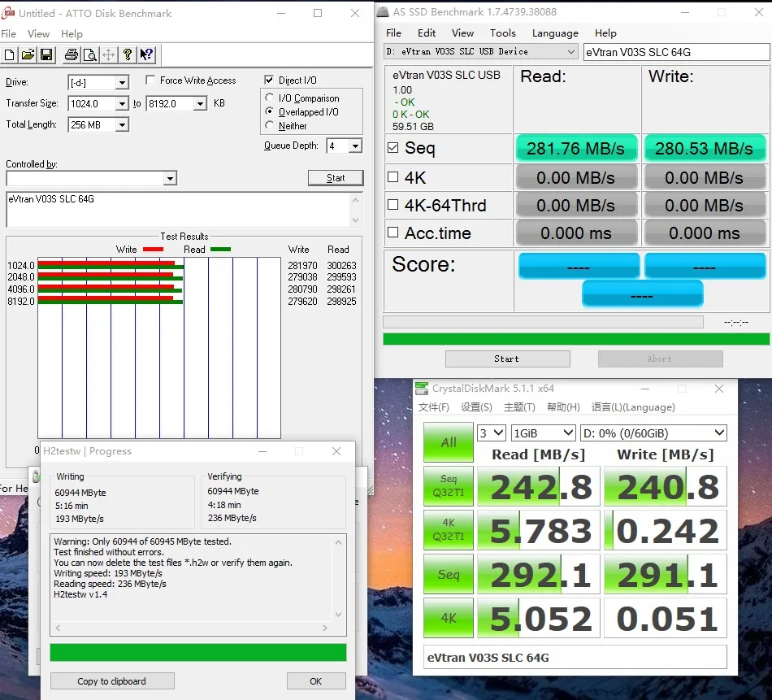
Task: Click H2testw log horizontal scrollbar
Action: 191,628
